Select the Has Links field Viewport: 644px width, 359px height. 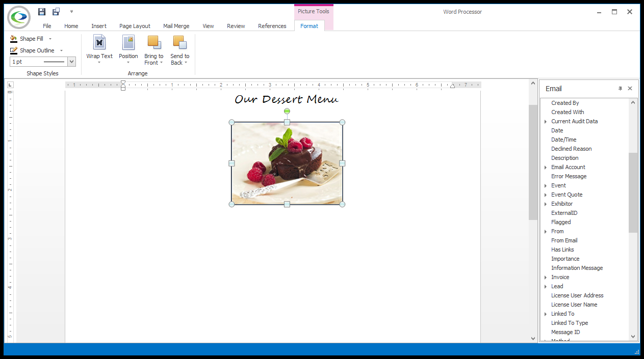pos(562,250)
